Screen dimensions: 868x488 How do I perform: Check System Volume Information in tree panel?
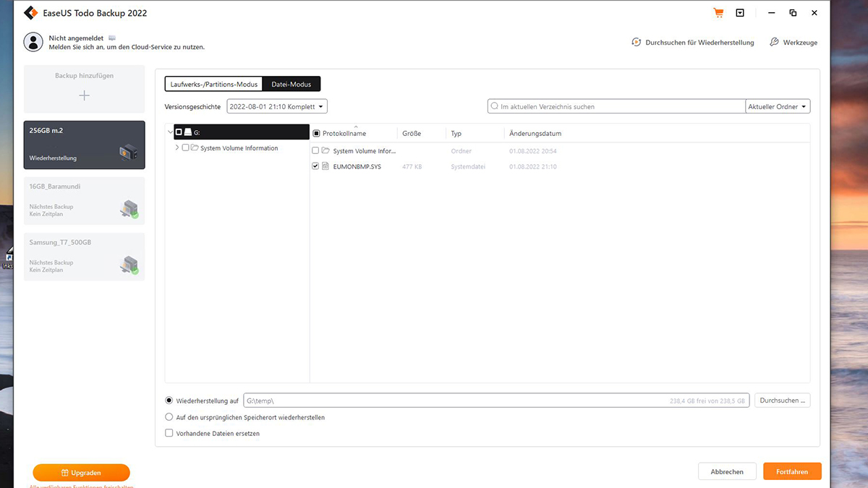click(186, 148)
